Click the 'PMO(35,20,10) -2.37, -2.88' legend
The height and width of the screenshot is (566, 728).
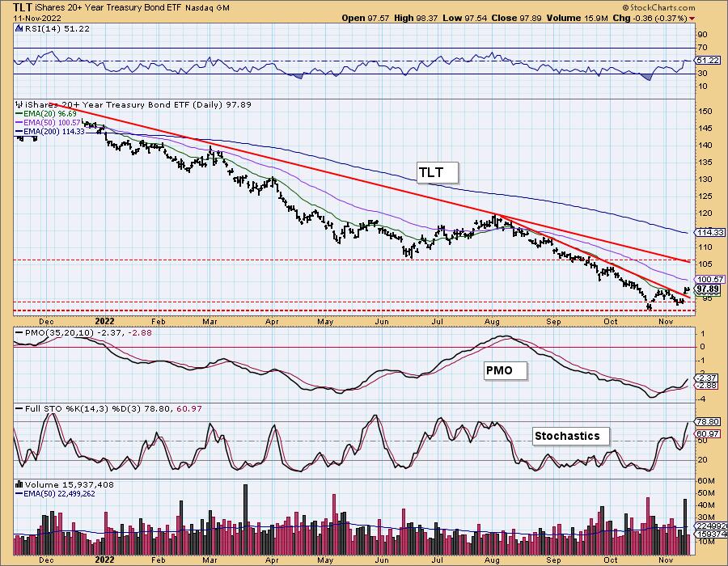(x=88, y=332)
